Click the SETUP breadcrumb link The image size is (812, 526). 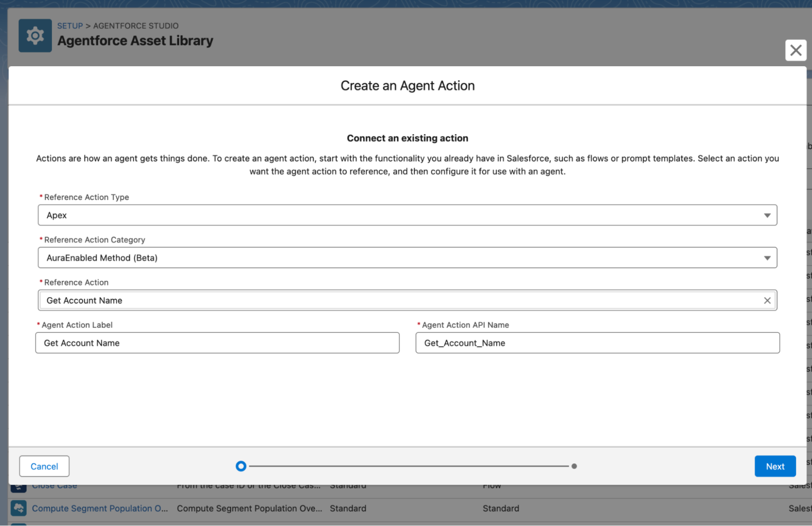click(70, 26)
